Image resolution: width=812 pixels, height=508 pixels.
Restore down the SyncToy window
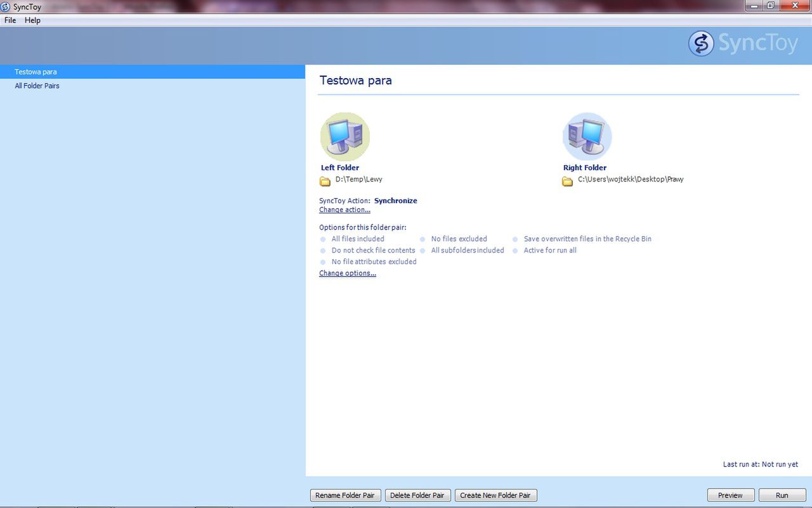(771, 6)
